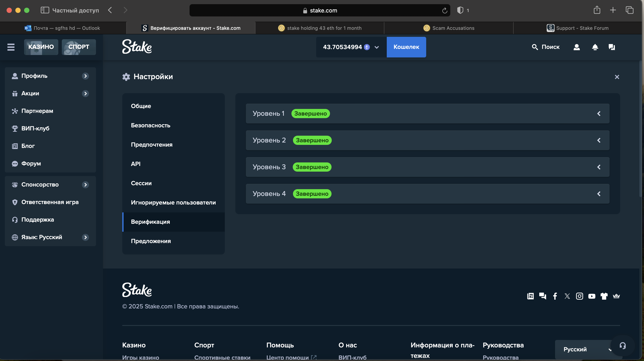This screenshot has height=361, width=644.
Task: Switch to КАЗИНО section
Action: click(41, 47)
